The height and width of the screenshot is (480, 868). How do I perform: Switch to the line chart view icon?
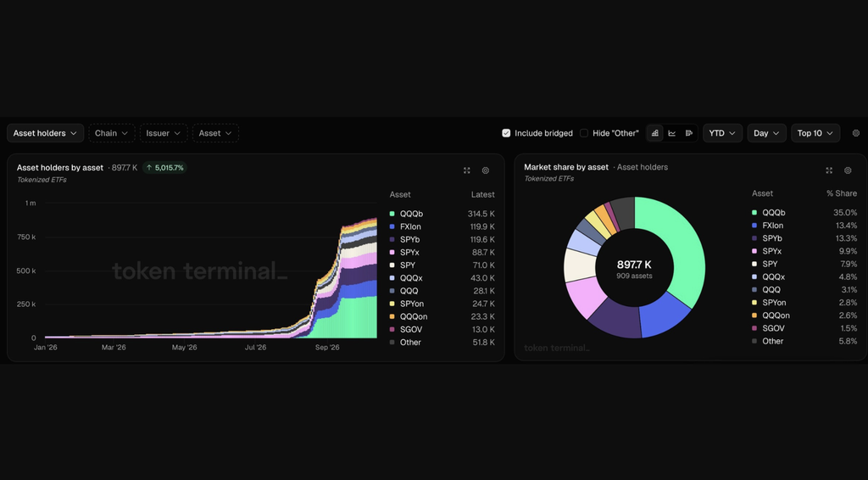click(x=672, y=133)
